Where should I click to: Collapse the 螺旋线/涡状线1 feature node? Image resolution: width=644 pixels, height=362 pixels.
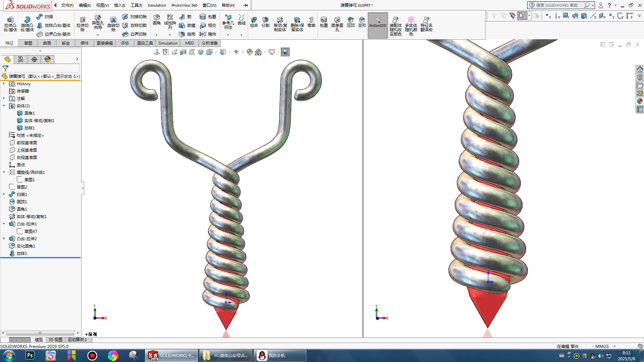click(4, 172)
